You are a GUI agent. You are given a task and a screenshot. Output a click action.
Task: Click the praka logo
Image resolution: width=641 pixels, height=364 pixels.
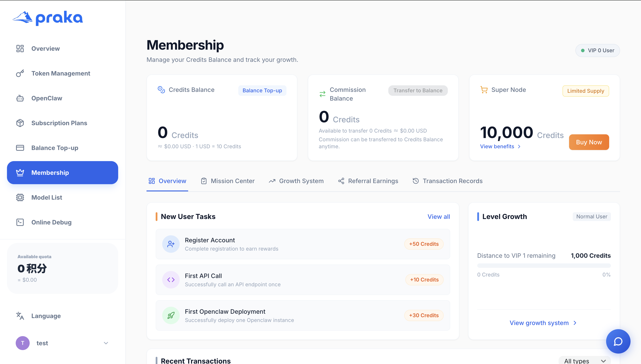(47, 17)
